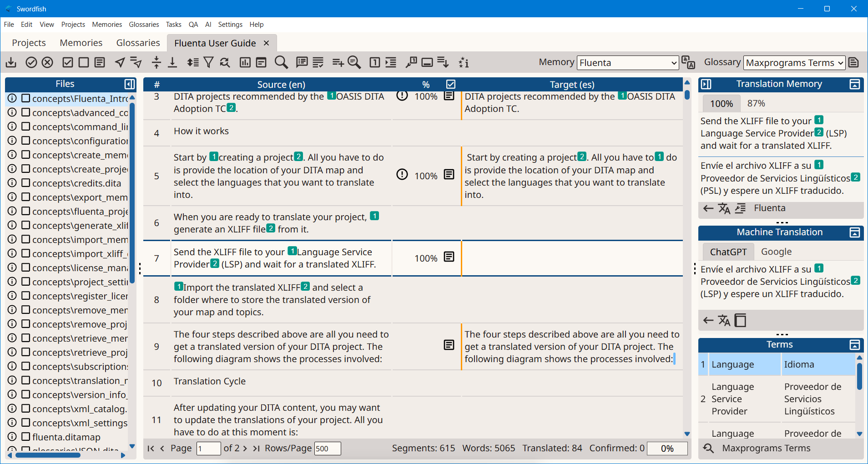The width and height of the screenshot is (868, 464).
Task: Open concordance search icon next to Fluenta memory
Action: [688, 62]
